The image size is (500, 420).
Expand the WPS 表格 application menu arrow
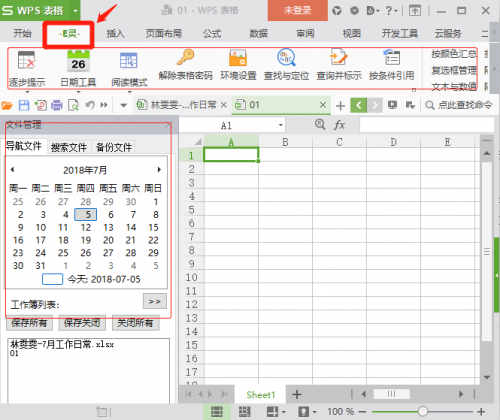(x=76, y=11)
